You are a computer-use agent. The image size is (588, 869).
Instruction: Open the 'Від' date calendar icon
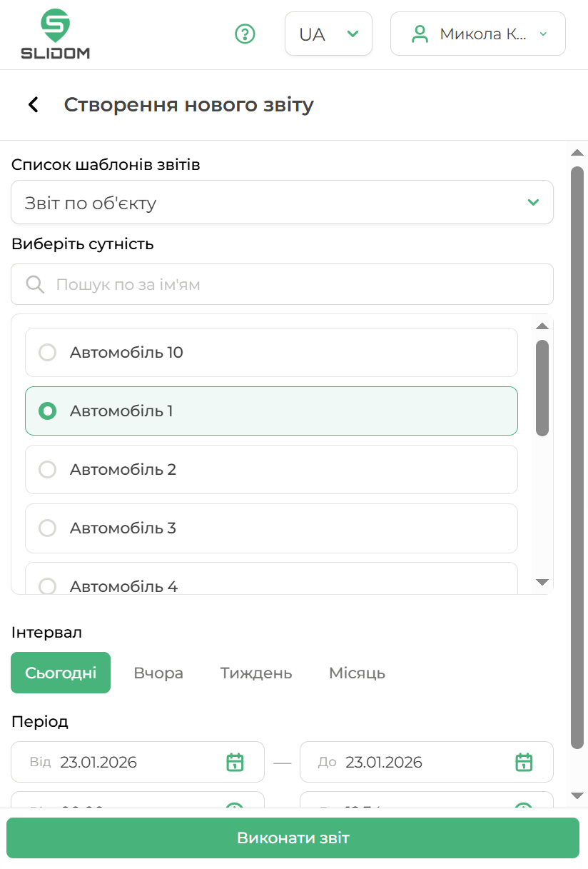(235, 762)
